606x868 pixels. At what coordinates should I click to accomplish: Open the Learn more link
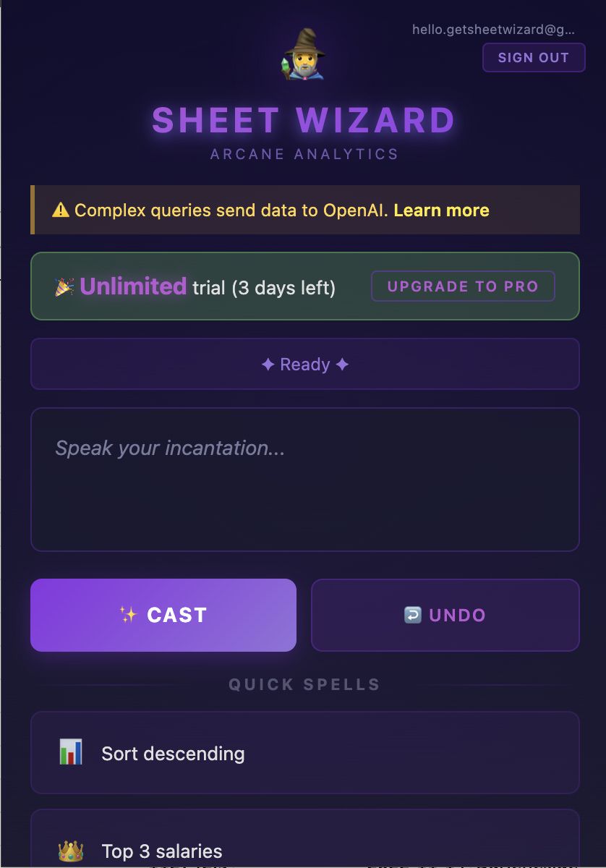click(x=442, y=210)
